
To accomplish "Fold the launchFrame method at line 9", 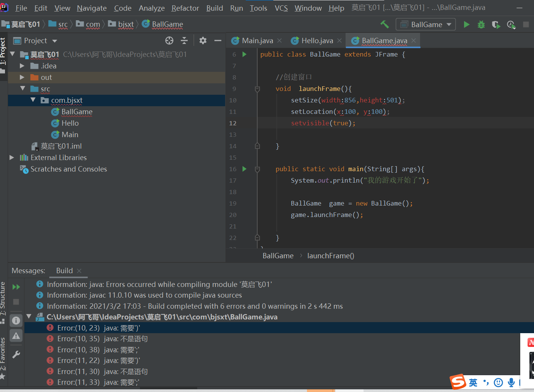I will pos(257,89).
